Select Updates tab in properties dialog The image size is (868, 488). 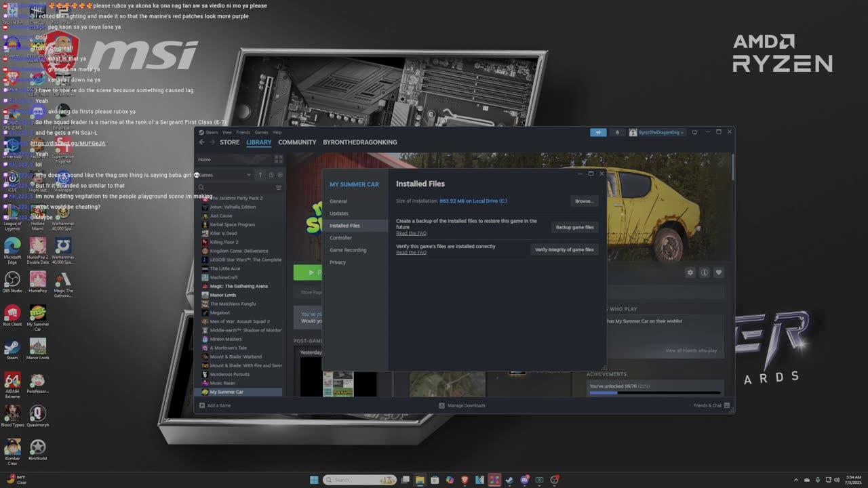click(x=339, y=213)
